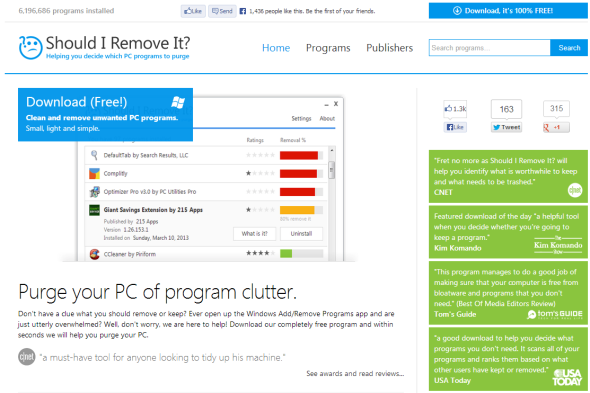
Task: Click the Ratings column header
Action: [255, 140]
